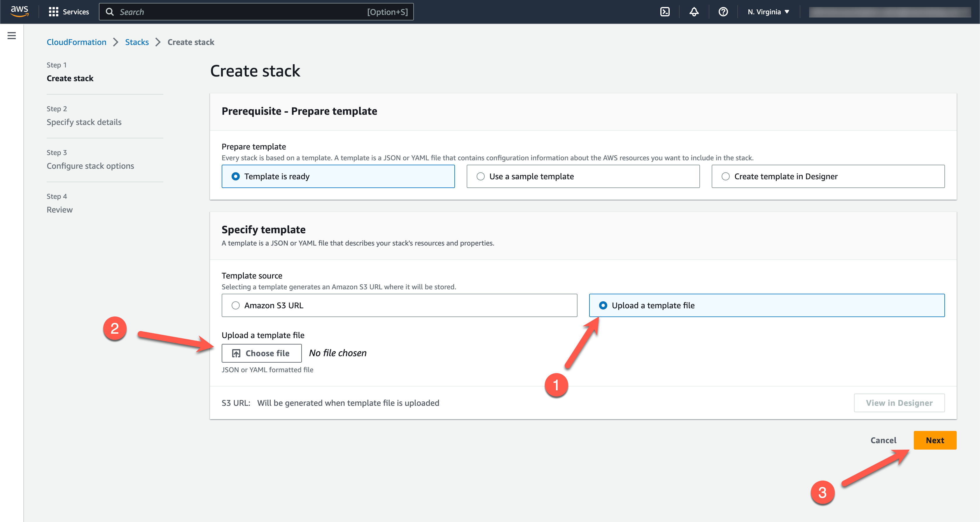
Task: Click the upload icon in Choose file
Action: (236, 353)
